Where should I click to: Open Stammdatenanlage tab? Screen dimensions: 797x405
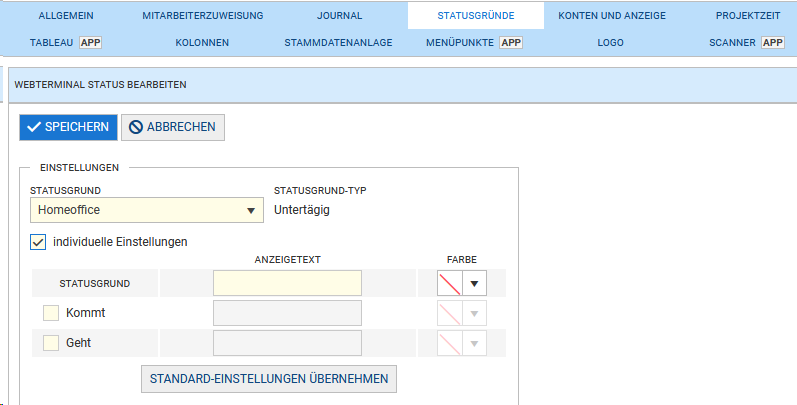339,43
